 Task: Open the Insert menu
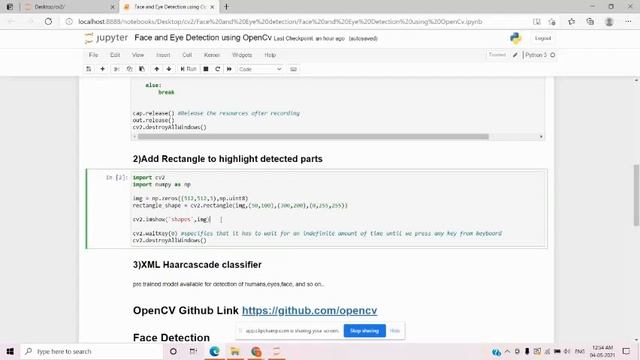(x=163, y=55)
